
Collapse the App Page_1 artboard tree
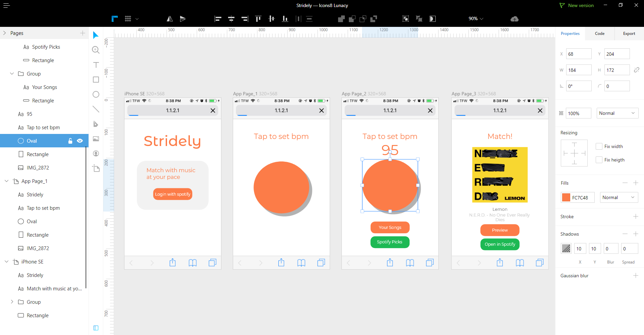[6, 181]
